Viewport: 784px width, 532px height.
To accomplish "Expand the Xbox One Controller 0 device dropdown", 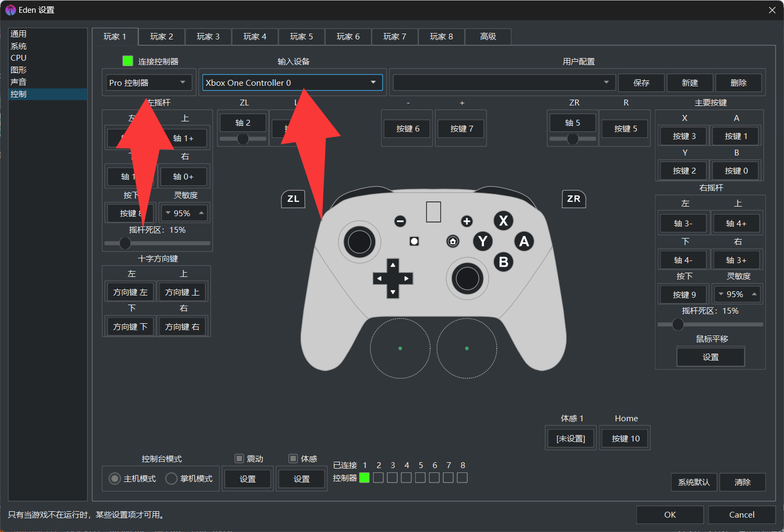I will (x=292, y=83).
